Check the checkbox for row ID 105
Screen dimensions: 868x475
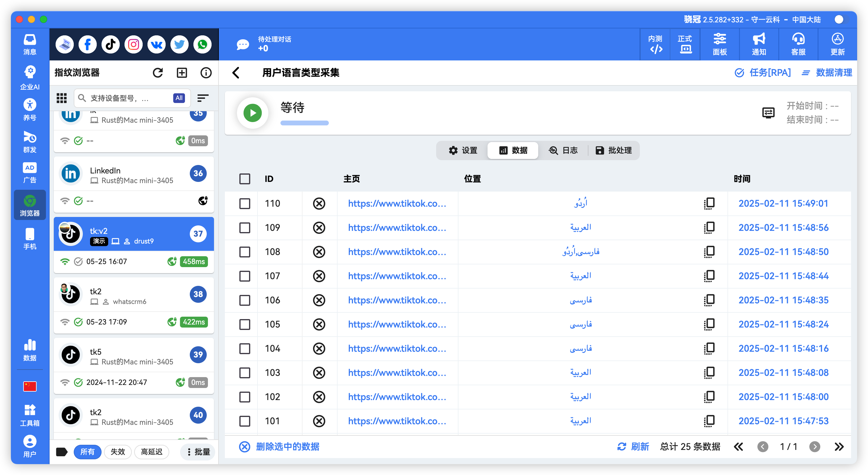coord(245,325)
